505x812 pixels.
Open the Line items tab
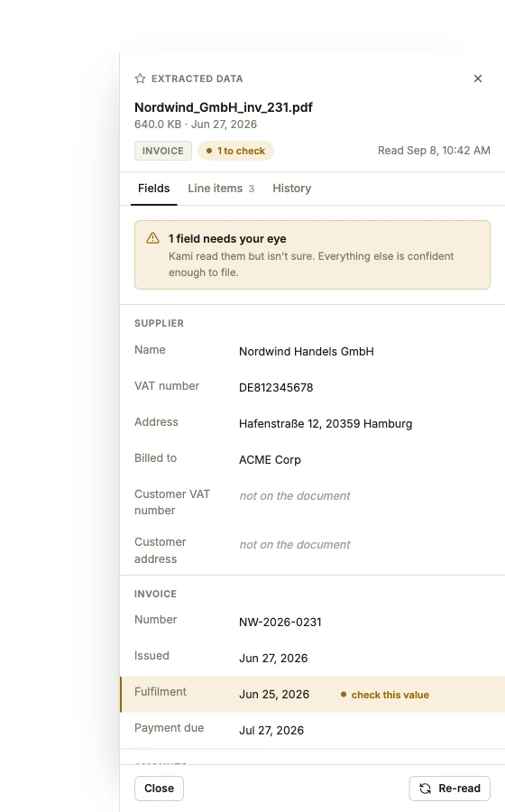coord(221,189)
